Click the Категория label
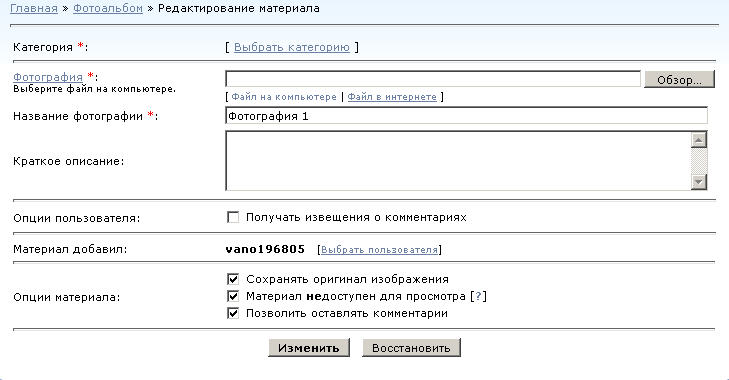Screen dimensions: 729x380 click(43, 47)
